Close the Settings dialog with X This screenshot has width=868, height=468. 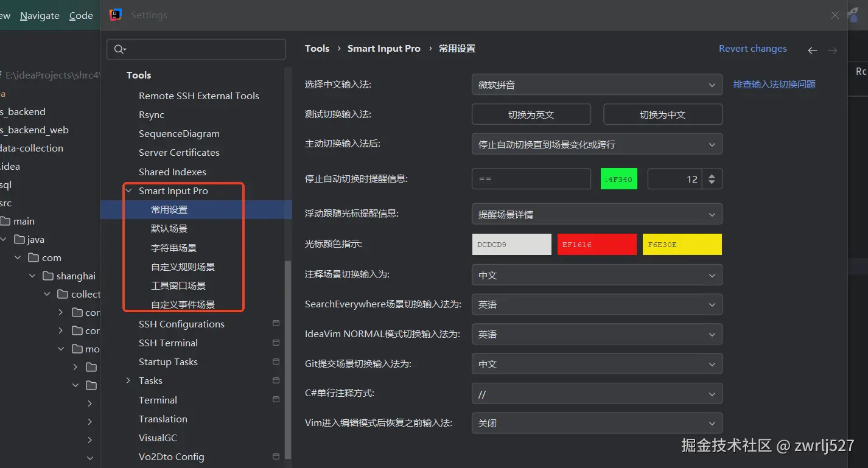pyautogui.click(x=835, y=15)
